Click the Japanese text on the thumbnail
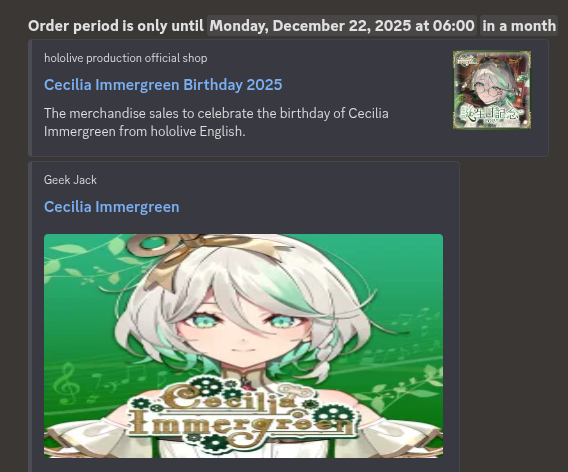Viewport: 568px width, 472px height. click(x=490, y=114)
